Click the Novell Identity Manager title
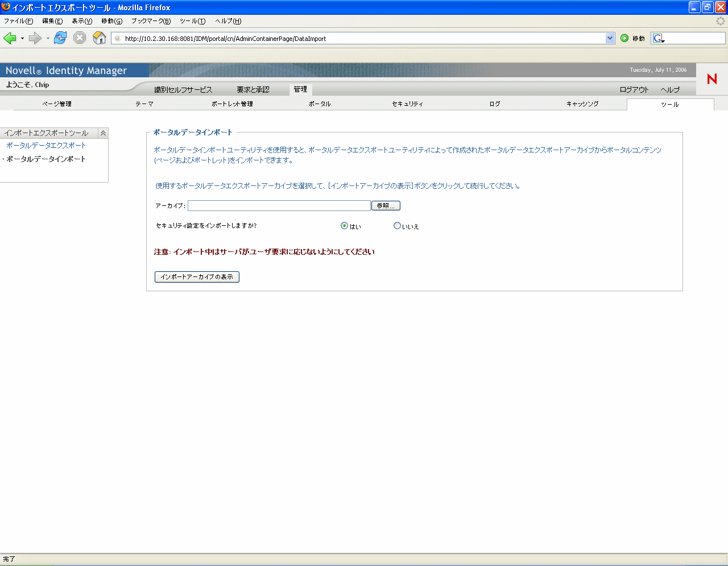Viewport: 728px width, 566px height. (66, 71)
